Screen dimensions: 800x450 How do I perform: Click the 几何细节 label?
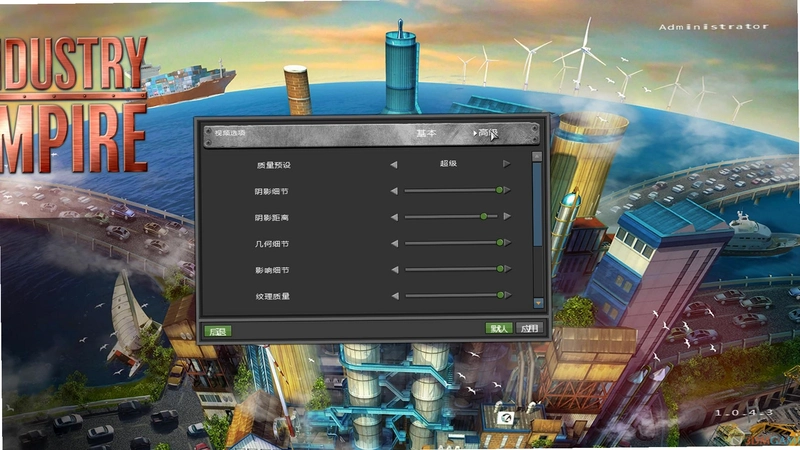(272, 244)
